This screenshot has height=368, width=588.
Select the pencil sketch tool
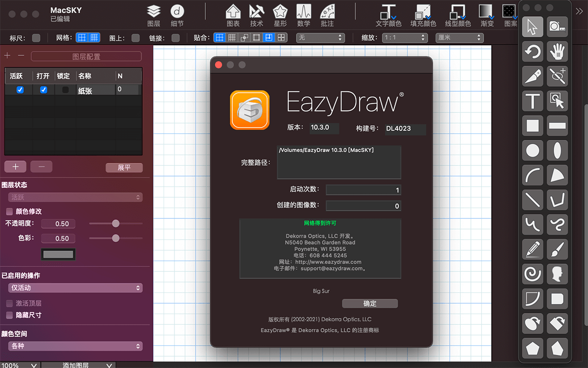coord(533,249)
